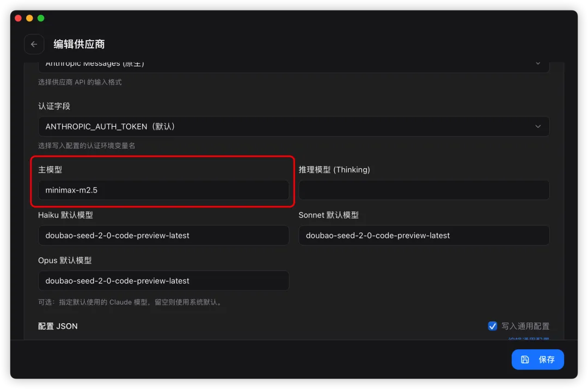
Task: Focus the Sonnet 默认模型 input field
Action: [424, 236]
